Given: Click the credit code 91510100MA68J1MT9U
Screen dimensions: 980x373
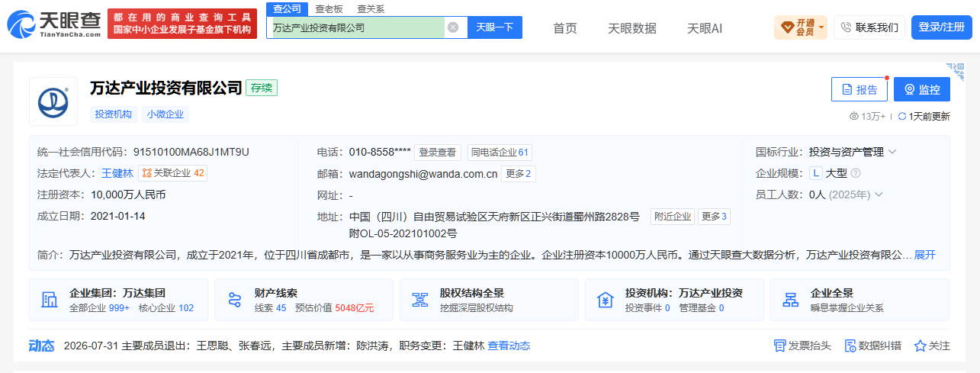Looking at the screenshot, I should click(x=191, y=152).
